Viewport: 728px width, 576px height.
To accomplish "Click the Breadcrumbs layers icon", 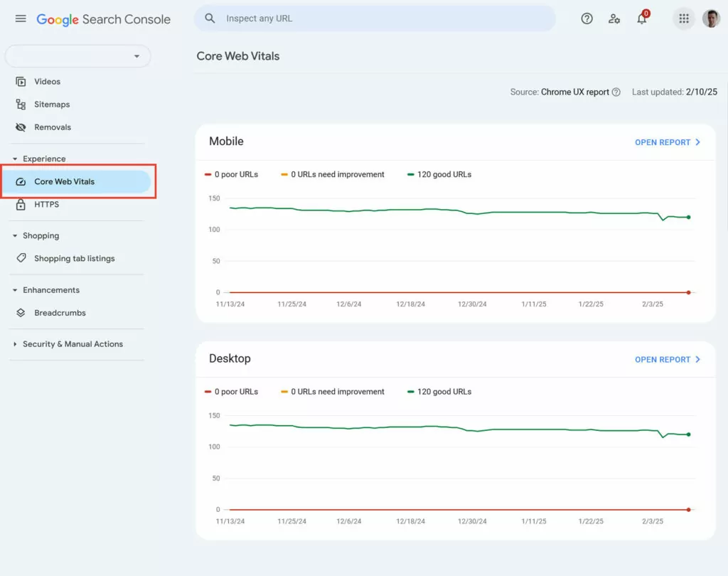I will [x=21, y=313].
